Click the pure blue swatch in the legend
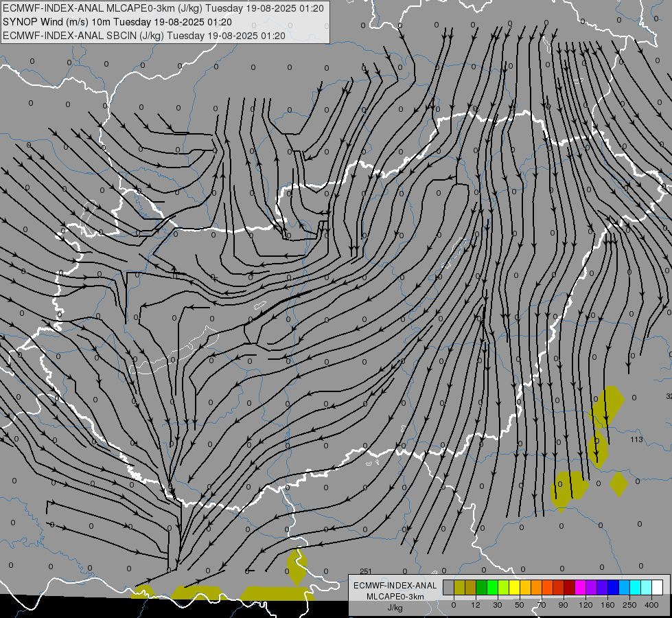This screenshot has width=672, height=618. pos(614,587)
